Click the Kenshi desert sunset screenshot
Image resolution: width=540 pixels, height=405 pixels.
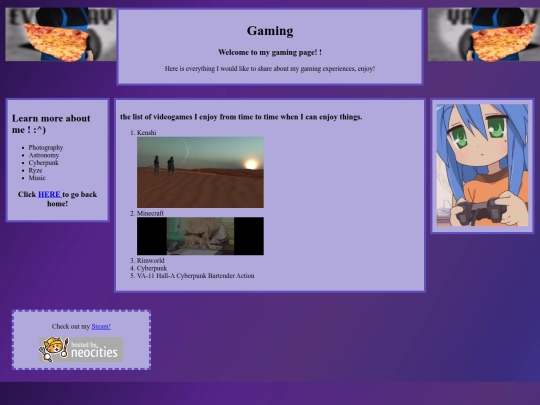[x=200, y=172]
